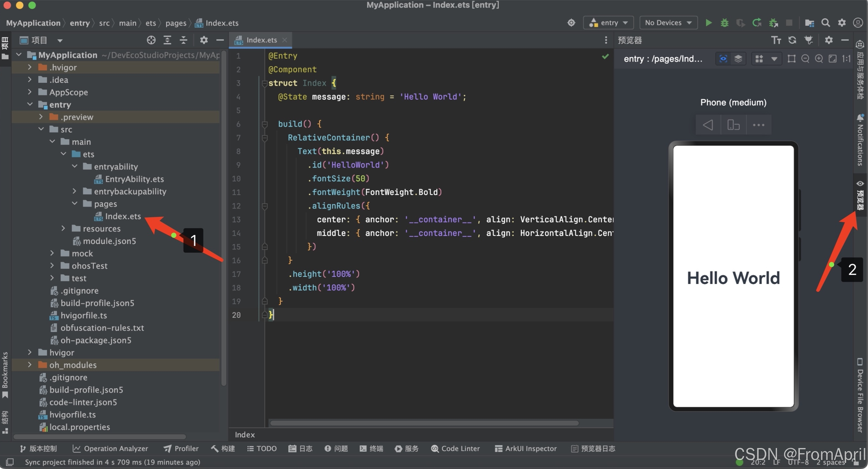Expand the resources folder in the tree
868x469 pixels.
point(63,229)
